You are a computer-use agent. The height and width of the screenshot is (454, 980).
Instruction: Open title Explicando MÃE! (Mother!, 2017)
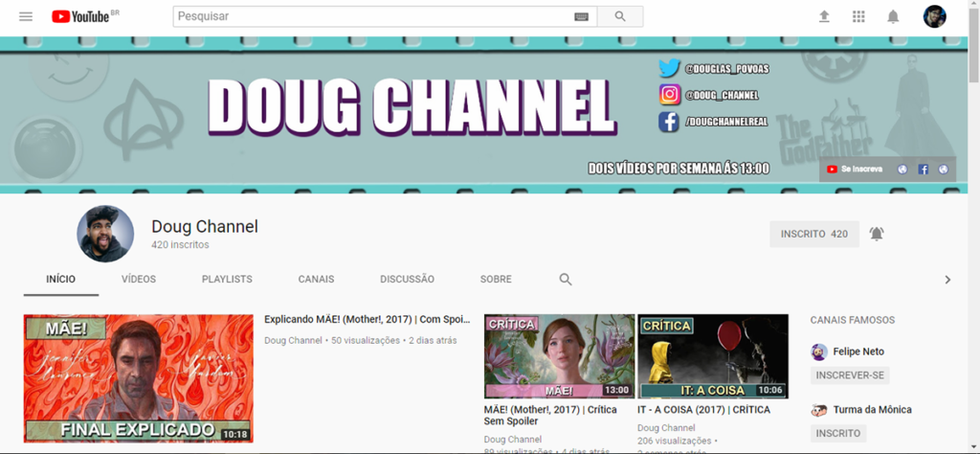point(367,320)
